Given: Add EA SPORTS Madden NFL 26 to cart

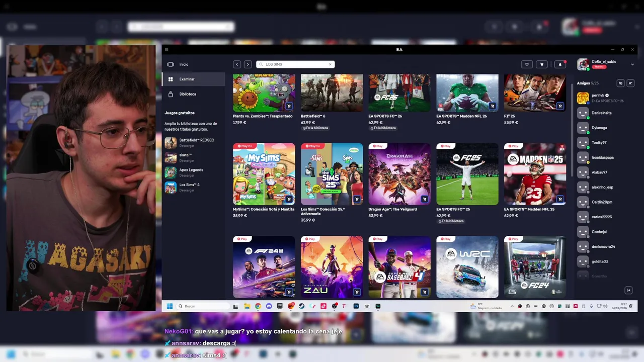Looking at the screenshot, I should [492, 106].
